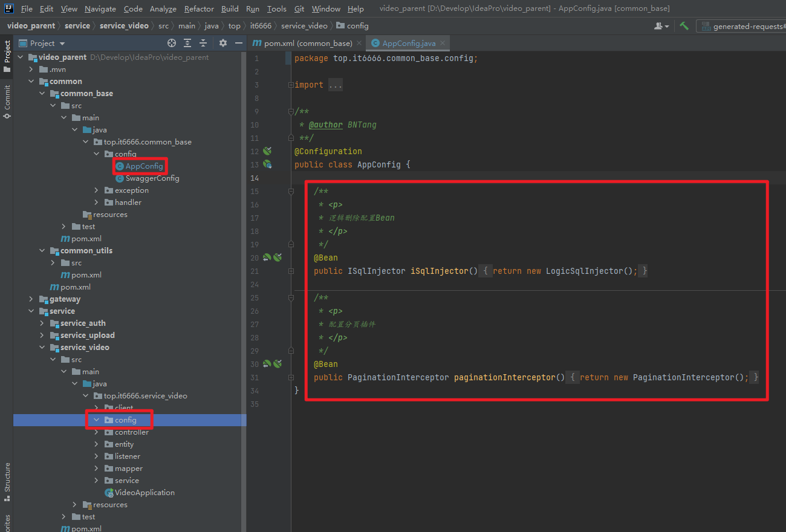This screenshot has width=786, height=532.
Task: Select the listener package
Action: tap(123, 456)
